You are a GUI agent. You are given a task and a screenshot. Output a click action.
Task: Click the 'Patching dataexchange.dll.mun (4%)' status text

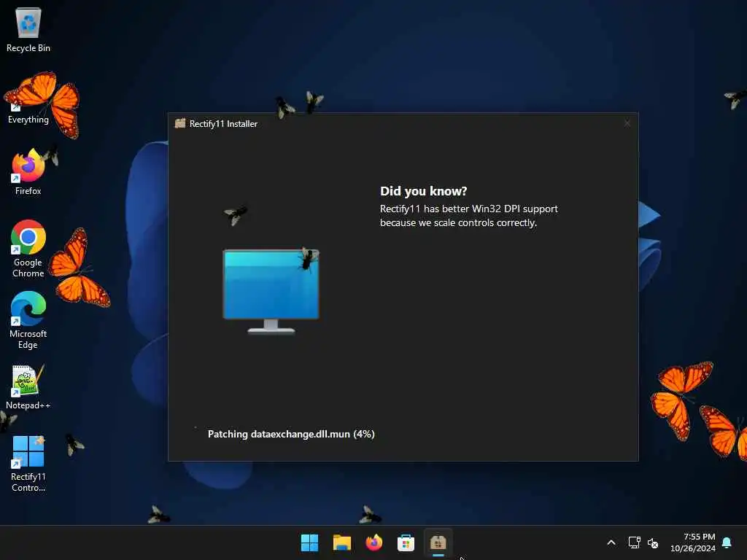coord(291,435)
